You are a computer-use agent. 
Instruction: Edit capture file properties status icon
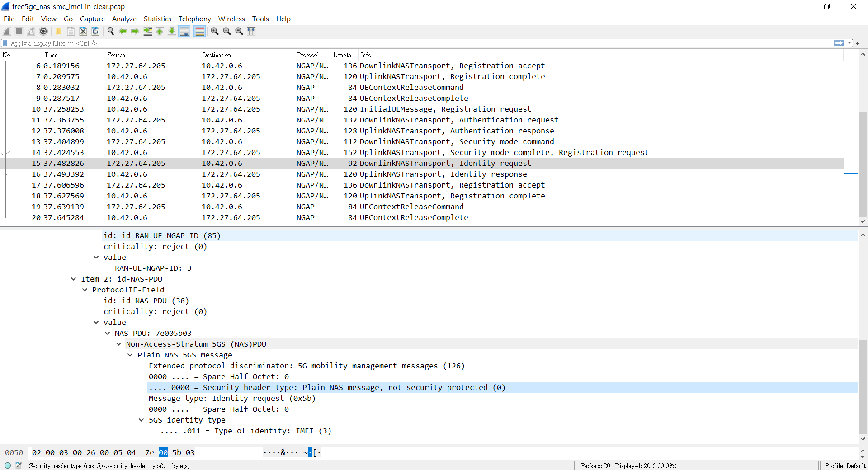pyautogui.click(x=19, y=465)
